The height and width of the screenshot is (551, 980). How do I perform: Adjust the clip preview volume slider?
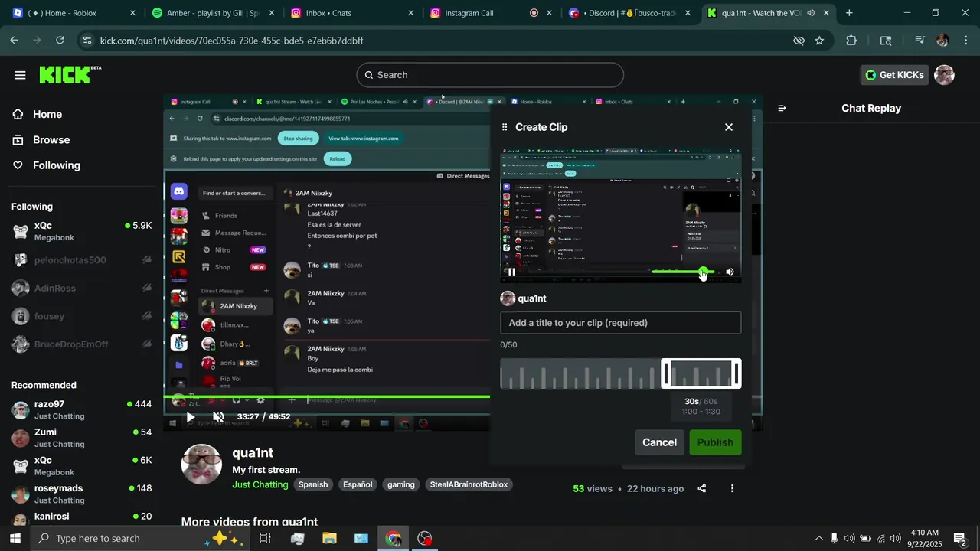click(683, 272)
